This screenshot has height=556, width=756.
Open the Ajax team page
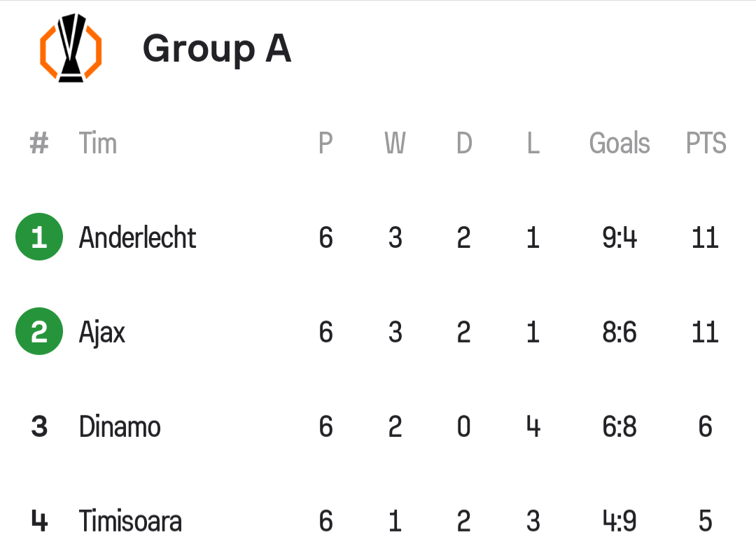click(x=102, y=332)
